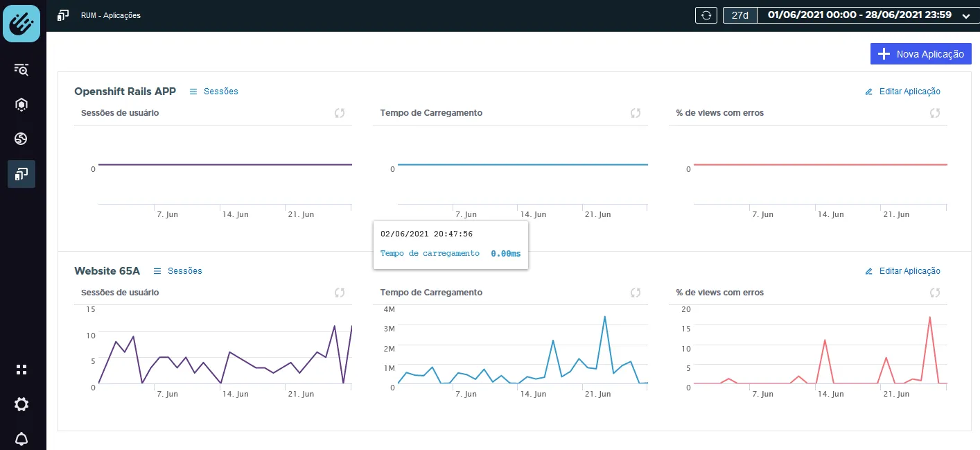Viewport: 980px width, 450px height.
Task: Click the RUM - Aplicações breadcrumb text
Action: tap(111, 15)
